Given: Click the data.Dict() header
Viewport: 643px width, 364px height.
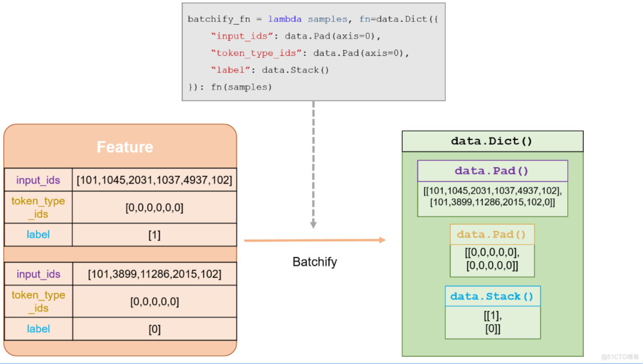Looking at the screenshot, I should pos(493,141).
